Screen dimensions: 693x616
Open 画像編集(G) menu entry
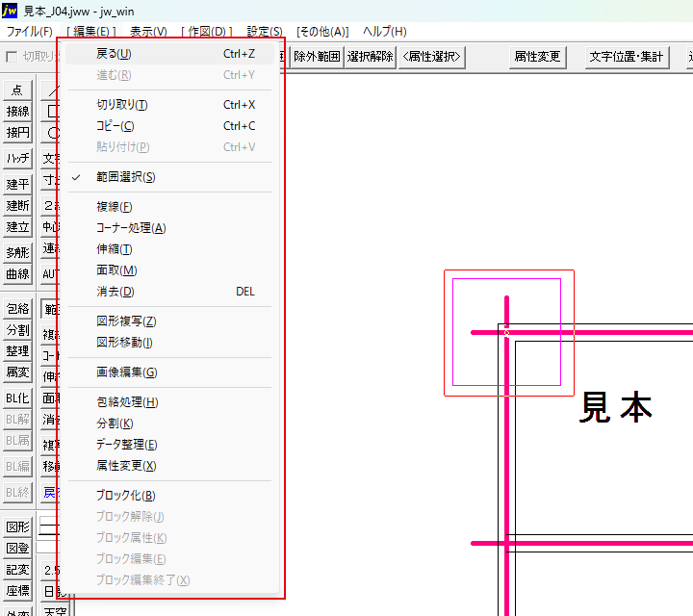169,372
